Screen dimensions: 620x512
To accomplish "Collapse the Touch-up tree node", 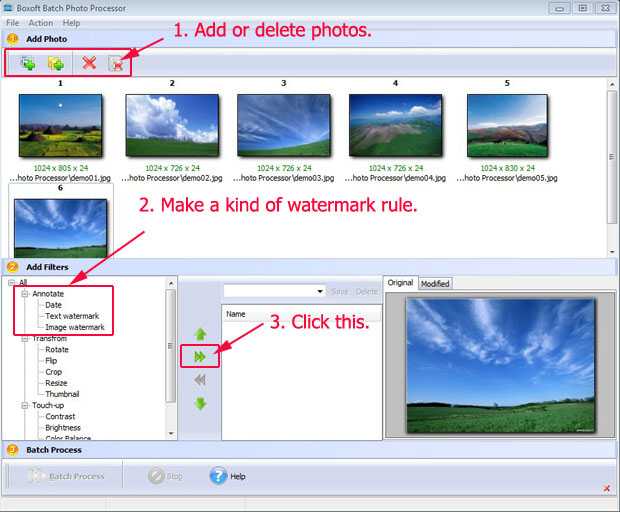I will tap(25, 405).
